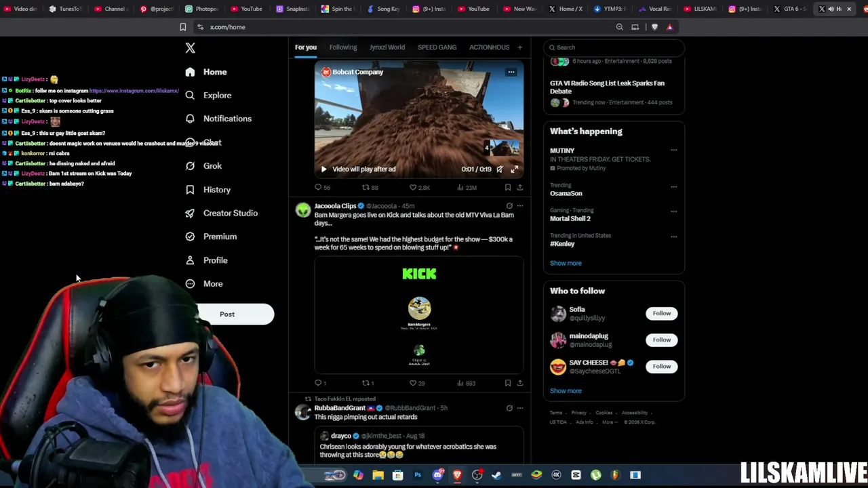This screenshot has height=488, width=868.
Task: Bookmark the Bobcat Company post
Action: pyautogui.click(x=507, y=188)
